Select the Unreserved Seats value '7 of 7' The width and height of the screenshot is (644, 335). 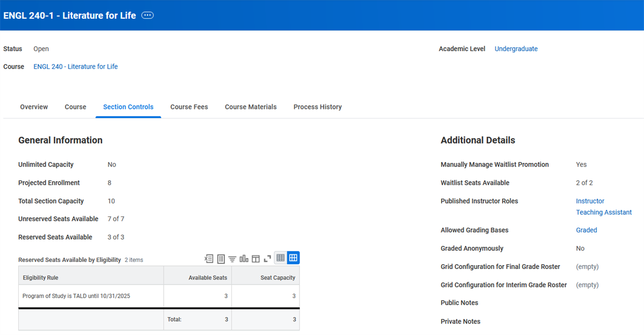click(x=116, y=219)
